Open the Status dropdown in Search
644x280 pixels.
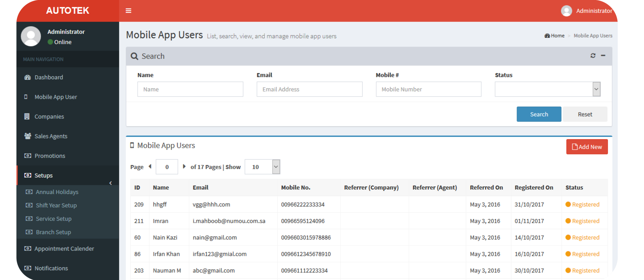(x=547, y=89)
